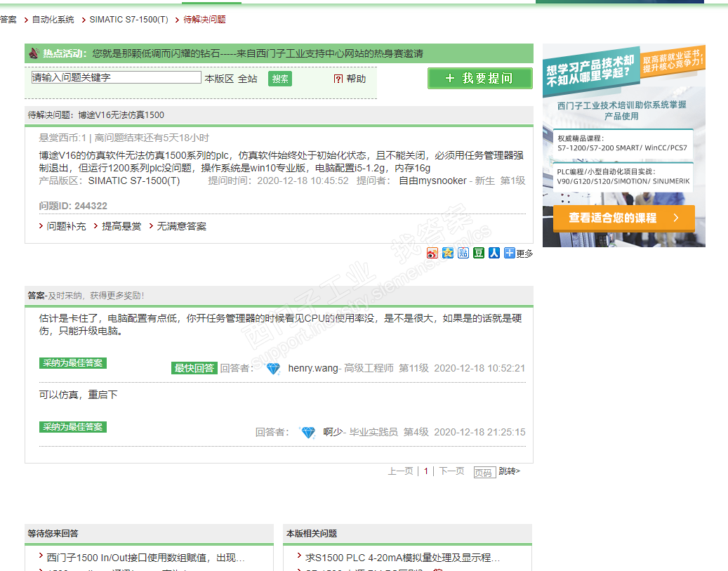
Task: Go to SIMATIC S7-1500(T) breadcrumb
Action: tap(128, 20)
